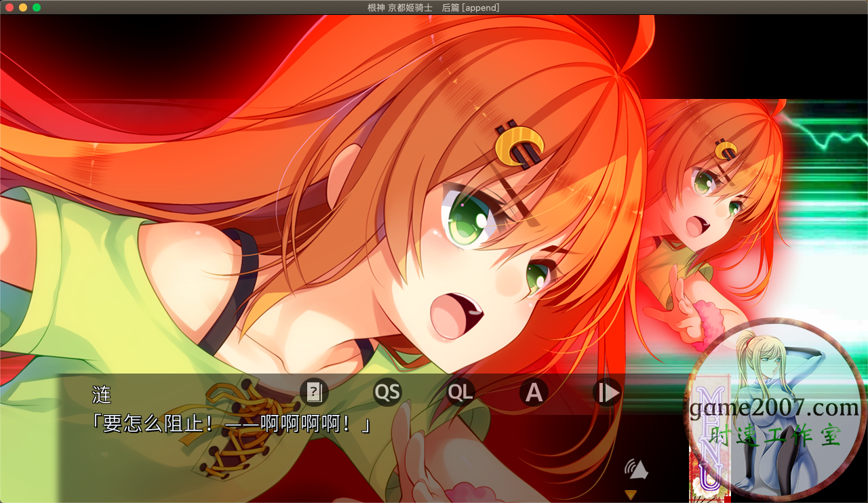
Task: Minimize the window using yellow button
Action: tap(23, 7)
